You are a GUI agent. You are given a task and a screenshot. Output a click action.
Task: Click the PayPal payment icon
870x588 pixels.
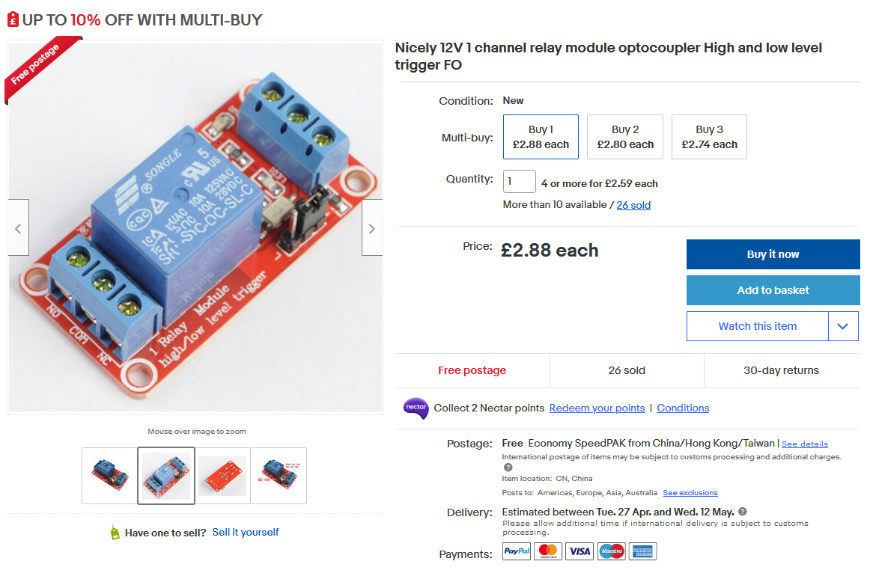[x=517, y=551]
